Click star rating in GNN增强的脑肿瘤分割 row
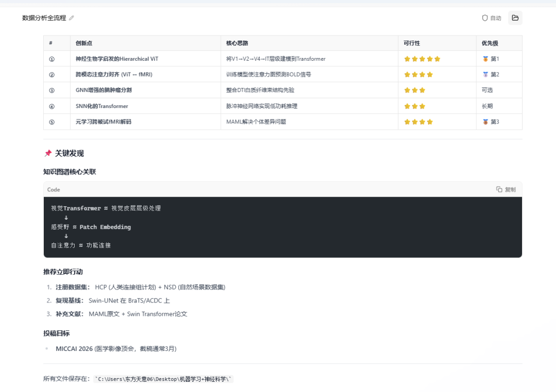The height and width of the screenshot is (392, 556). [414, 90]
